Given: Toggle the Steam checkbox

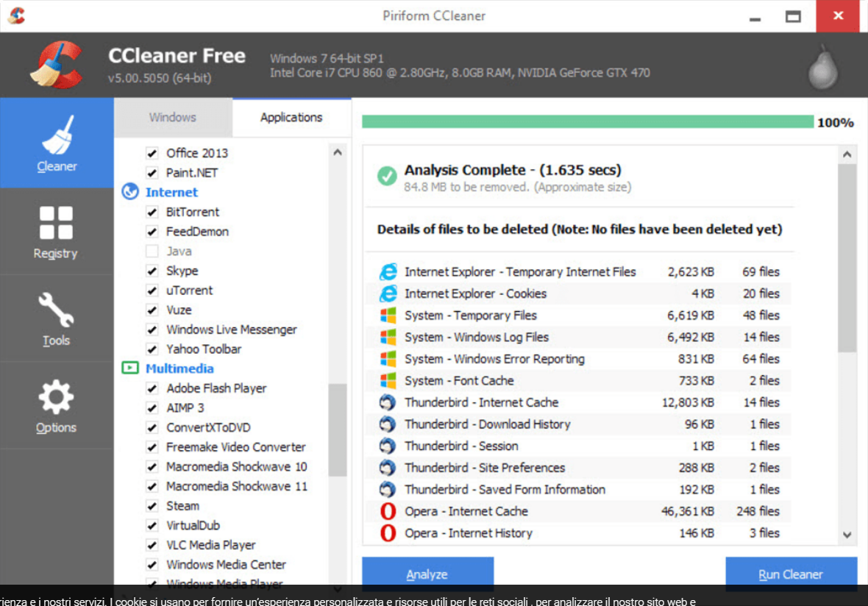Looking at the screenshot, I should 152,506.
